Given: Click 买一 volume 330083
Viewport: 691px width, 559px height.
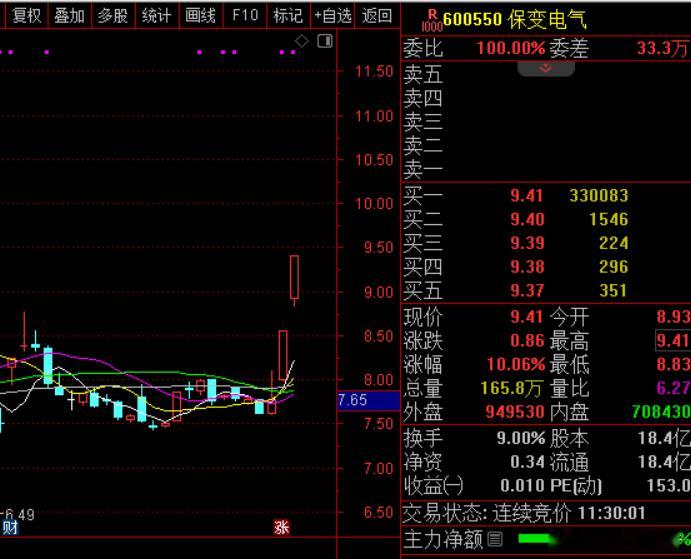Looking at the screenshot, I should pyautogui.click(x=599, y=196).
